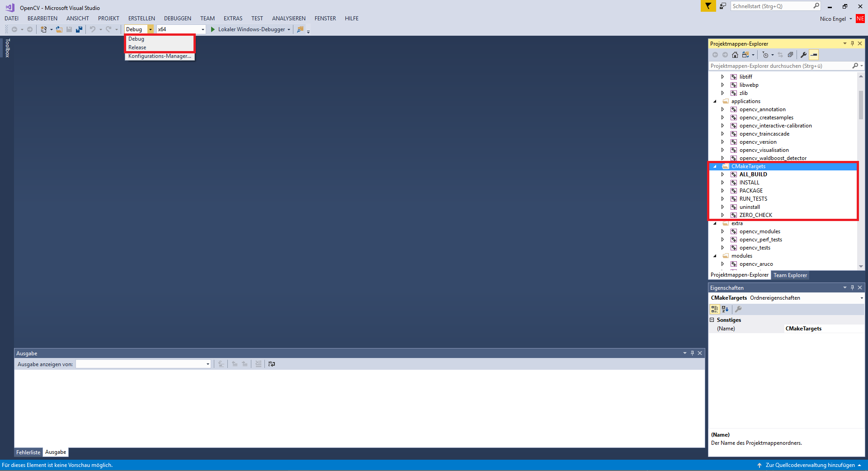Switch to the Team Explorer tab
868x471 pixels.
[x=790, y=275]
